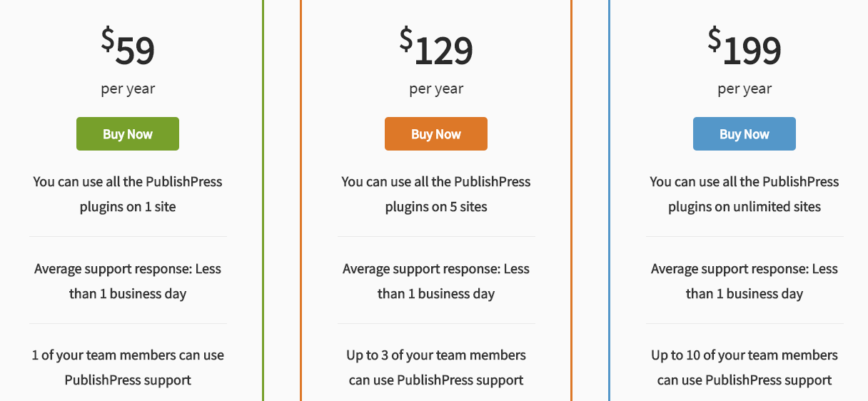Click 'plugins on unlimited sites' text
This screenshot has height=401, width=868.
click(x=745, y=207)
